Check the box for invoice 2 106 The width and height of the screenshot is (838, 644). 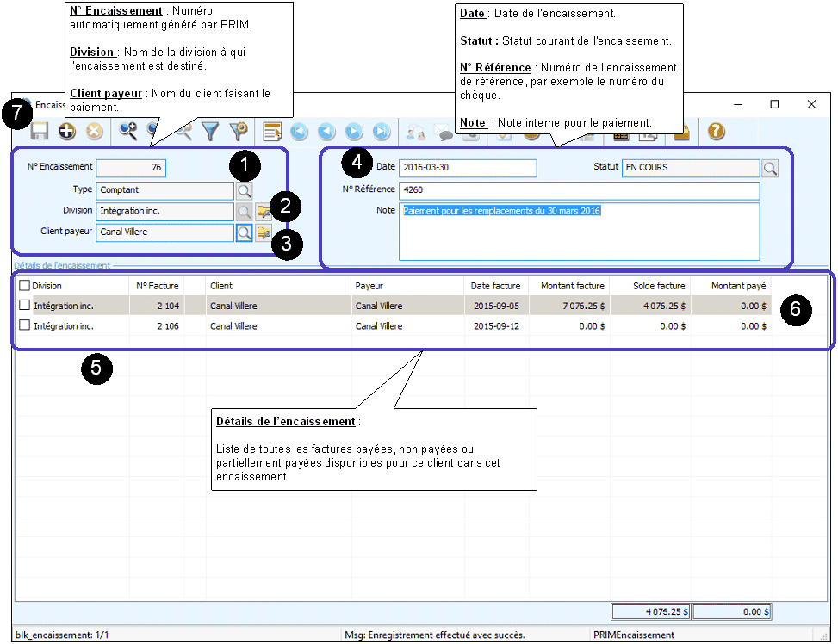click(24, 325)
